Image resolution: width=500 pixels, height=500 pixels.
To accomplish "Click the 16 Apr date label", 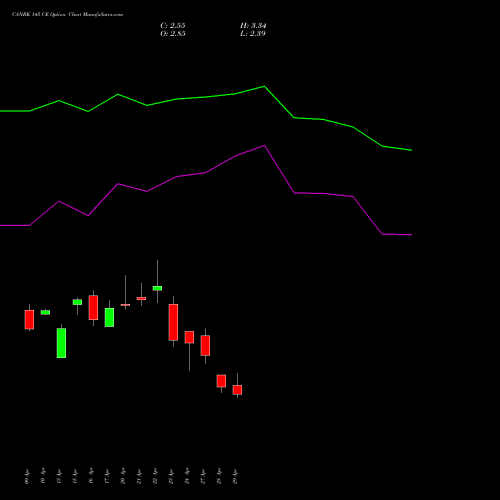I will (x=91, y=476).
